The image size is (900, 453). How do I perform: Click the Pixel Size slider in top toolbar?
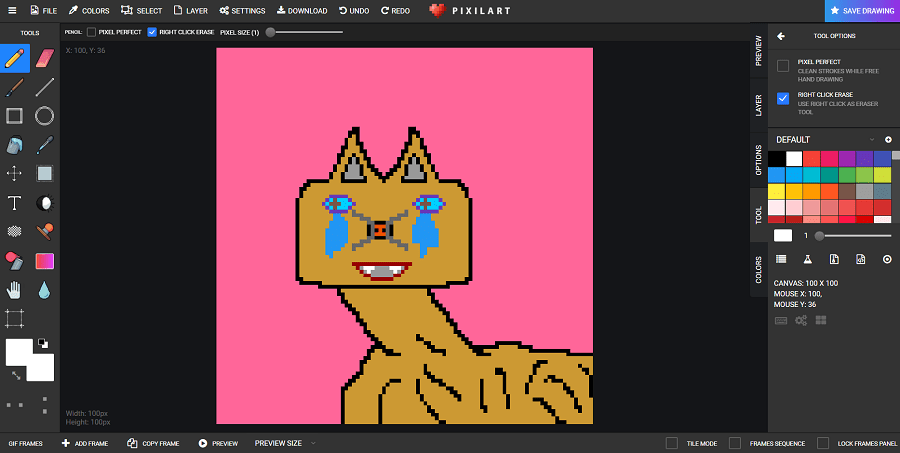click(x=305, y=32)
